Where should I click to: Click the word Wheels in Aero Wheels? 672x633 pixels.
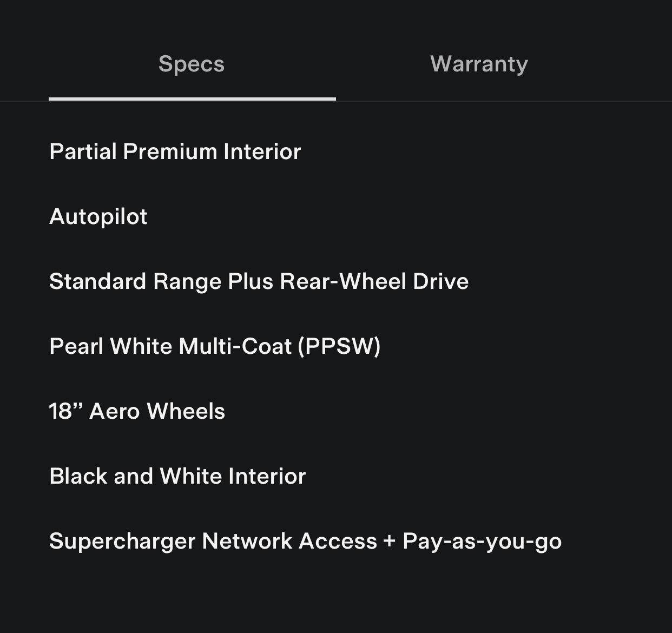click(186, 411)
